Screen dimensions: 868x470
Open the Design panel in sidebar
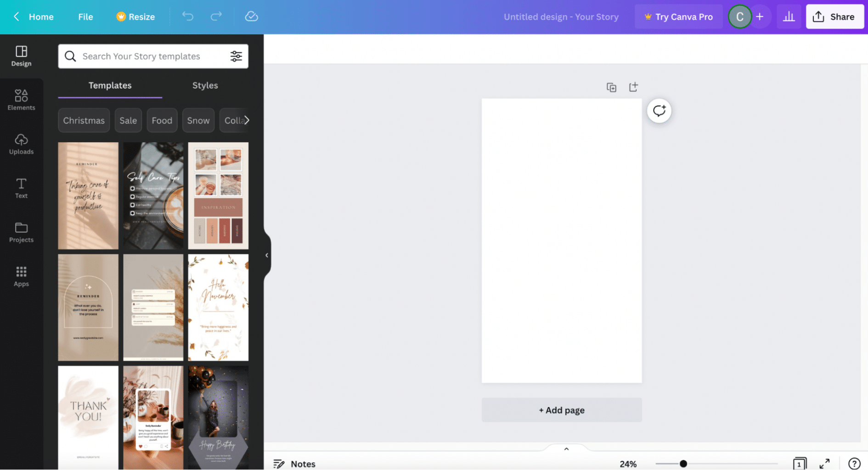pos(21,56)
